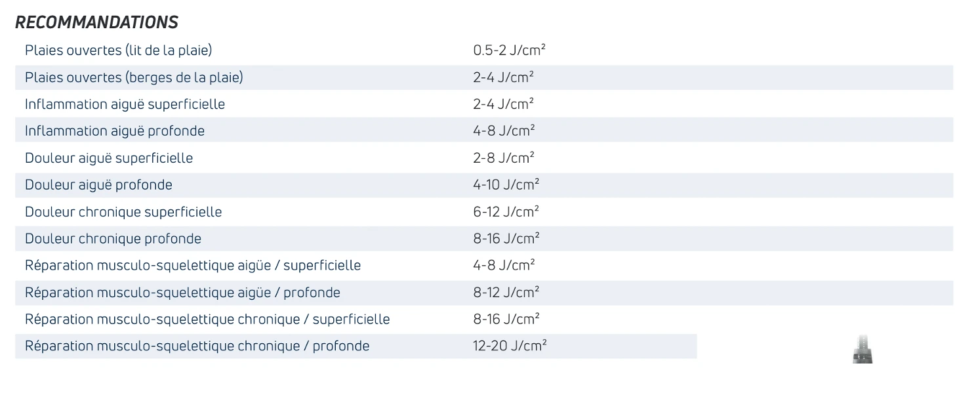Click the 12-20 J/cm² dosage value

click(x=510, y=346)
